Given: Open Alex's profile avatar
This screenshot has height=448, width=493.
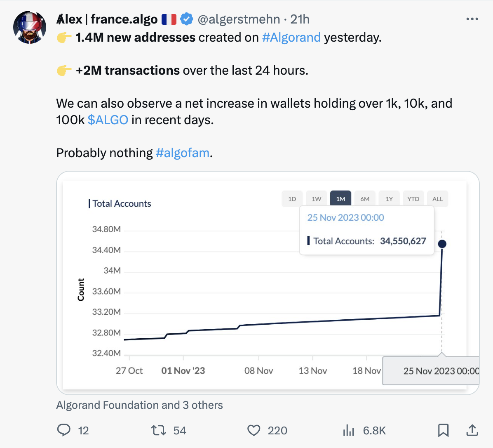Looking at the screenshot, I should point(30,27).
